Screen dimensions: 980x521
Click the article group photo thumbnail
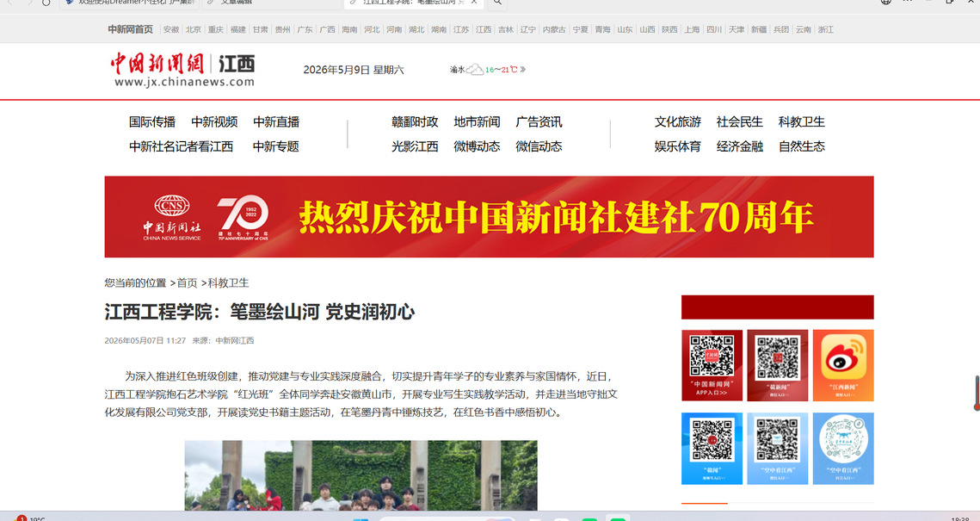[361, 475]
